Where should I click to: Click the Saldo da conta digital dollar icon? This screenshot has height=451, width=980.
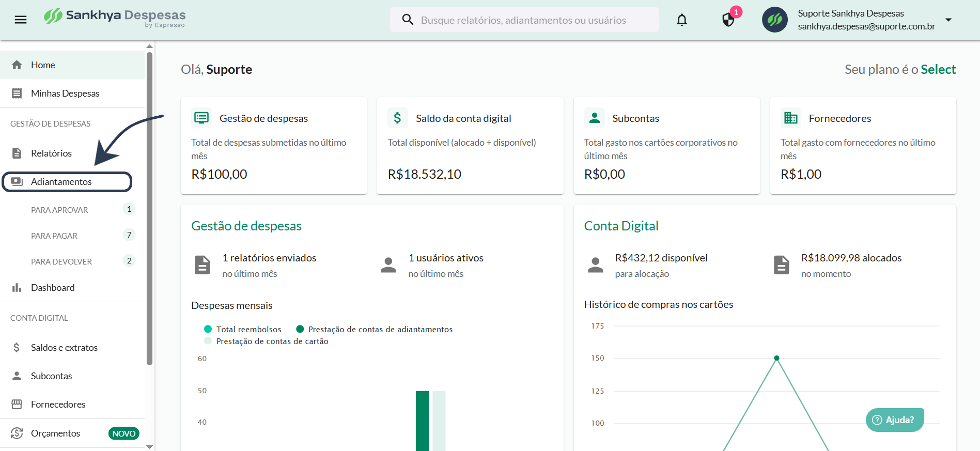tap(398, 118)
